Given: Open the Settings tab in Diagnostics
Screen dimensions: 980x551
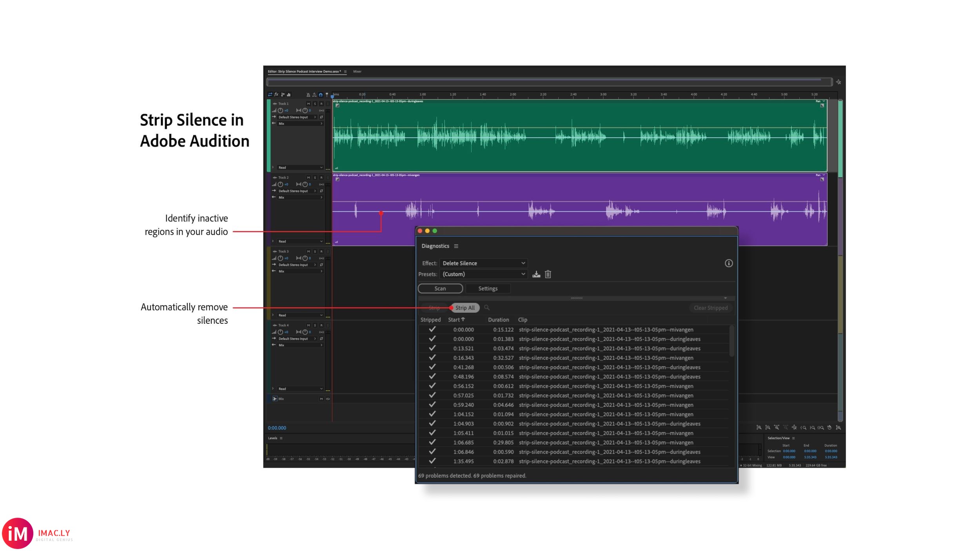Looking at the screenshot, I should tap(488, 288).
